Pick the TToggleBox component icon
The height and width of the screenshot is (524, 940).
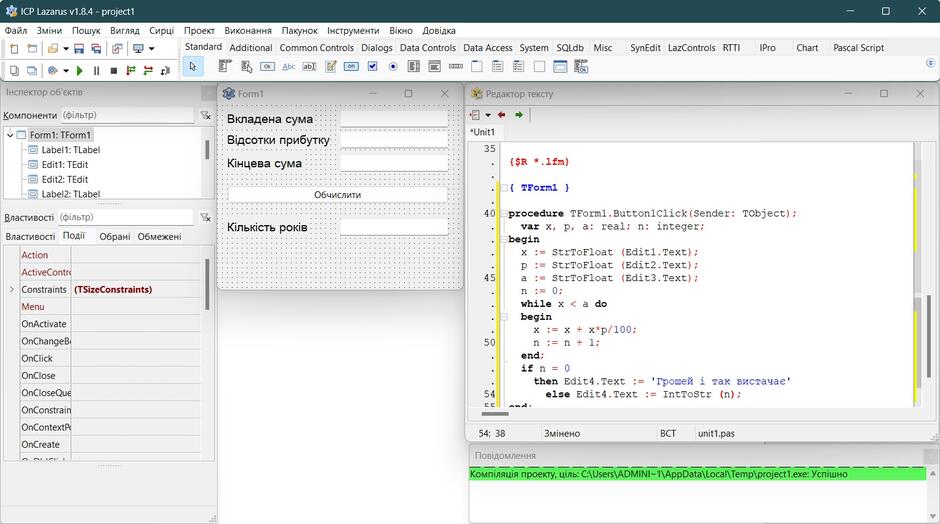pyautogui.click(x=351, y=67)
